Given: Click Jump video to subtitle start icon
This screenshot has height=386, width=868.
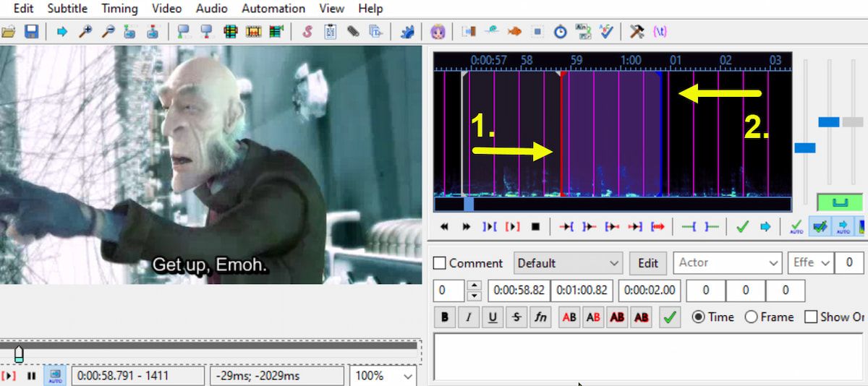Looking at the screenshot, I should click(x=130, y=32).
